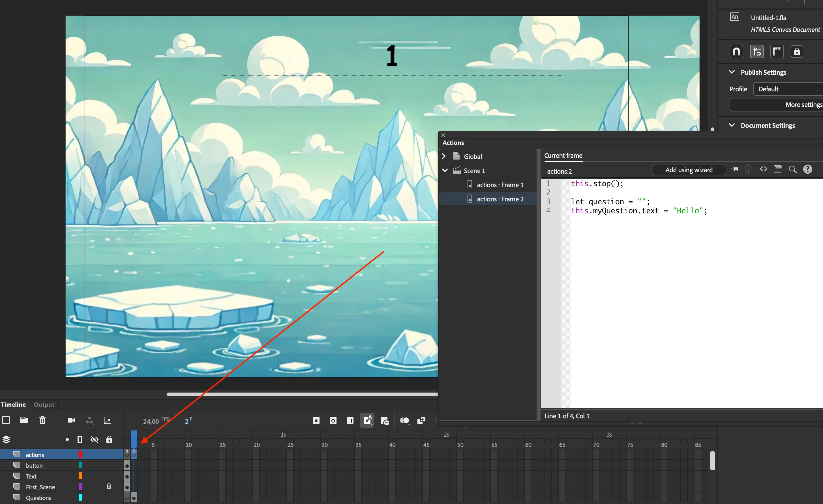Select actions : Frame 1 script

click(500, 185)
